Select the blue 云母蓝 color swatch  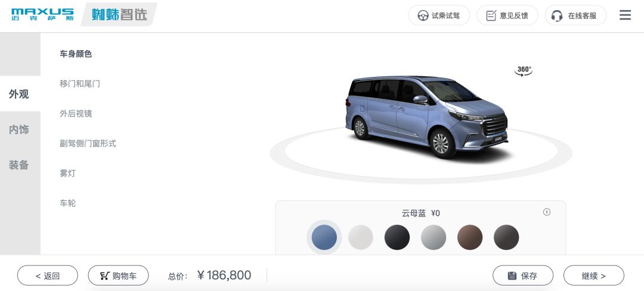[x=324, y=237]
